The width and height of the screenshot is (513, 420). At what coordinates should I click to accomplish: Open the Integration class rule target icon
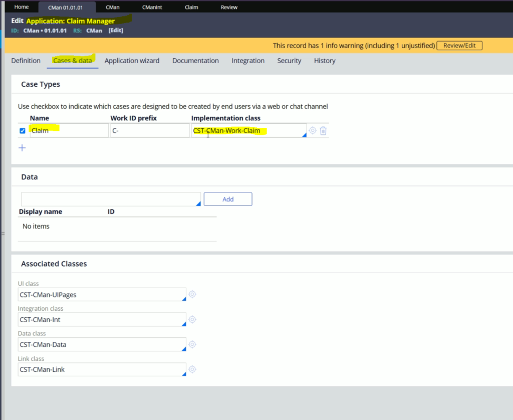click(x=192, y=319)
